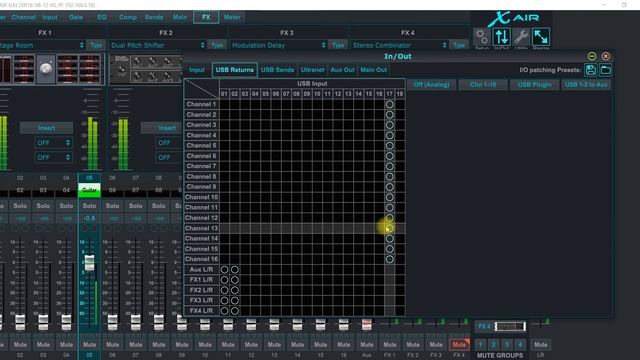Screen dimensions: 640x360
Task: Open second OFF insert dropdown under FX 1
Action: pos(53,158)
